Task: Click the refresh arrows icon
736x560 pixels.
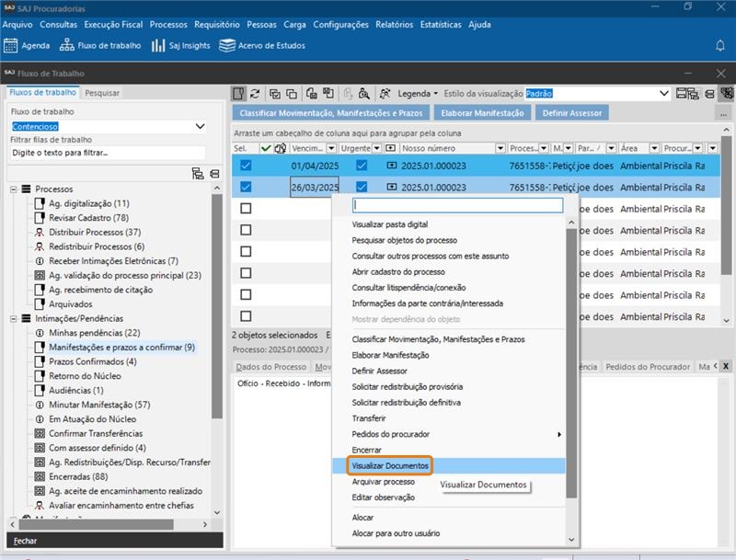Action: (255, 94)
